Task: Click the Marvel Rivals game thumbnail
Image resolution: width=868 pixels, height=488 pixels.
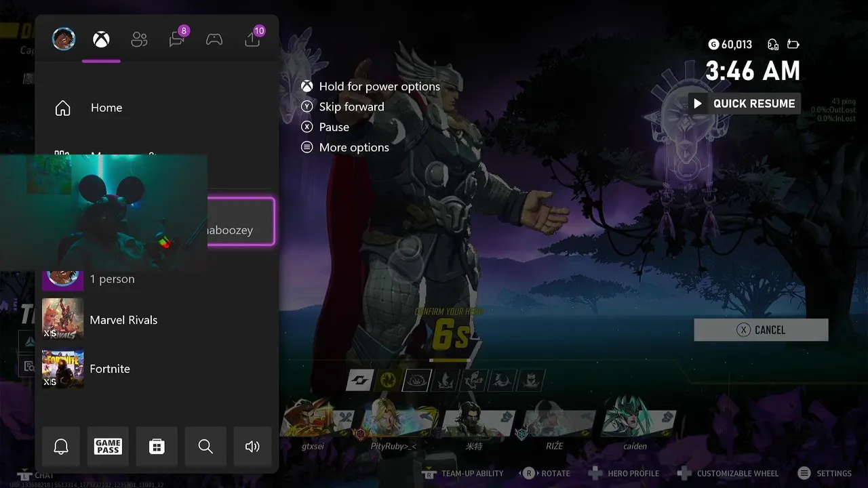Action: [x=63, y=320]
